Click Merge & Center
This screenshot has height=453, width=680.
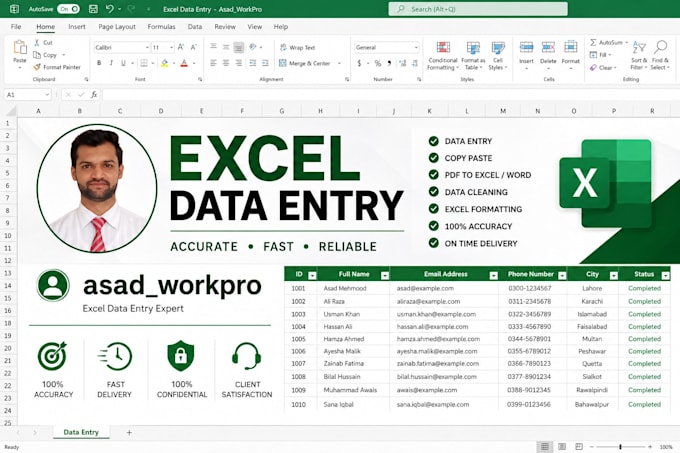click(305, 63)
